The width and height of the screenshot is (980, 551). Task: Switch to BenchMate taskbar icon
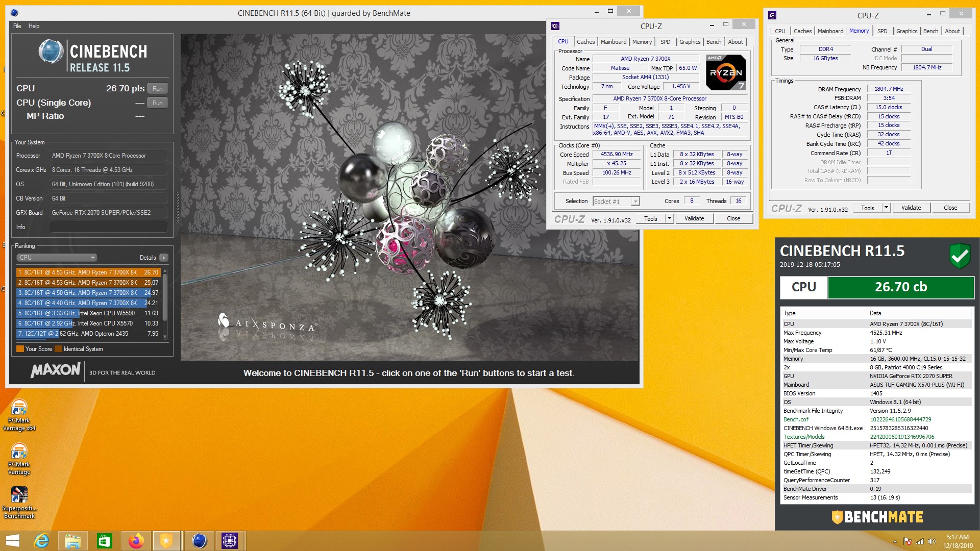166,541
